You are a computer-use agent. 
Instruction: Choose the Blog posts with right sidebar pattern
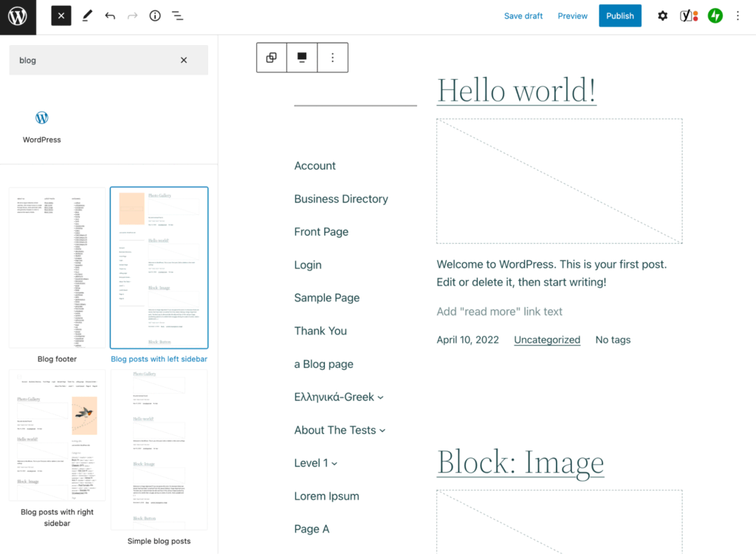(57, 435)
